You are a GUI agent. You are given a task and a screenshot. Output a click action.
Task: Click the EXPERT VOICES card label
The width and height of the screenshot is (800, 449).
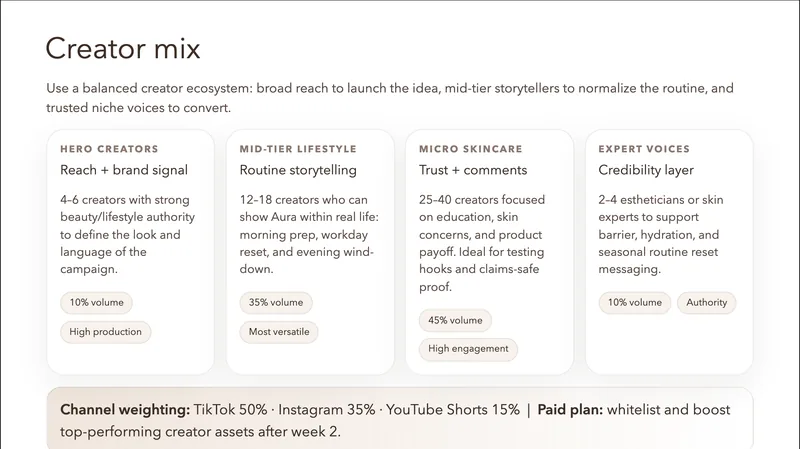point(645,149)
